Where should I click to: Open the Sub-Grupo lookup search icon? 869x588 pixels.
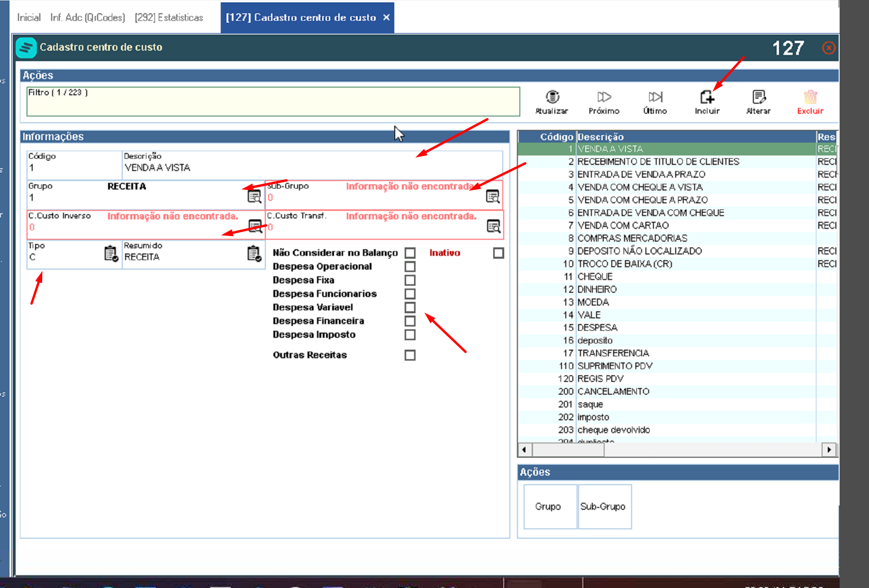(493, 196)
